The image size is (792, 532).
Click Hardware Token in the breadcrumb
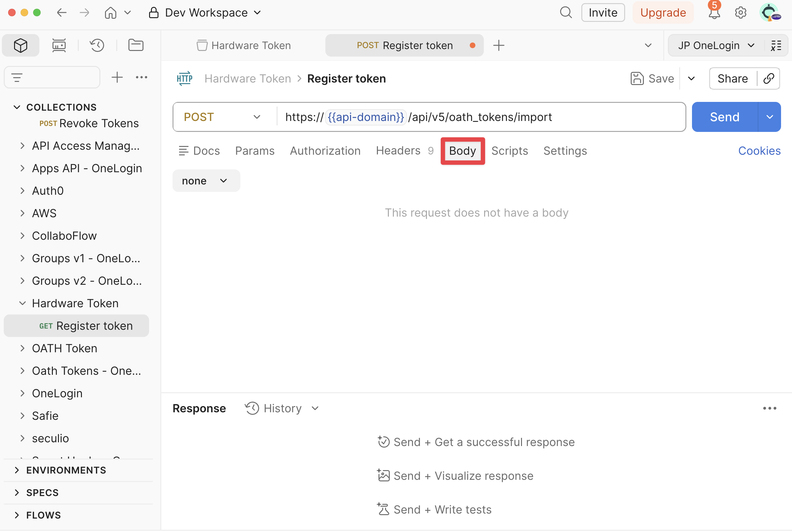pos(248,79)
